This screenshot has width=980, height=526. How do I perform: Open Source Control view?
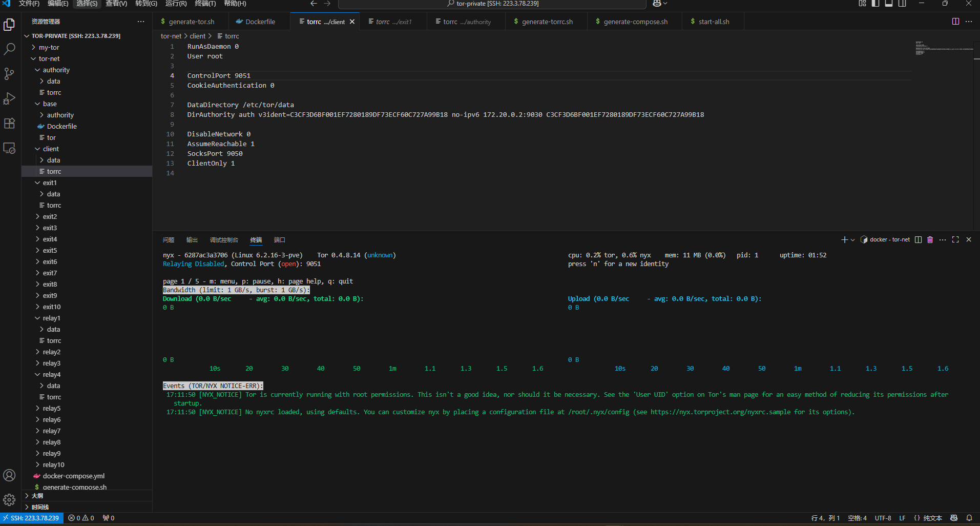9,74
